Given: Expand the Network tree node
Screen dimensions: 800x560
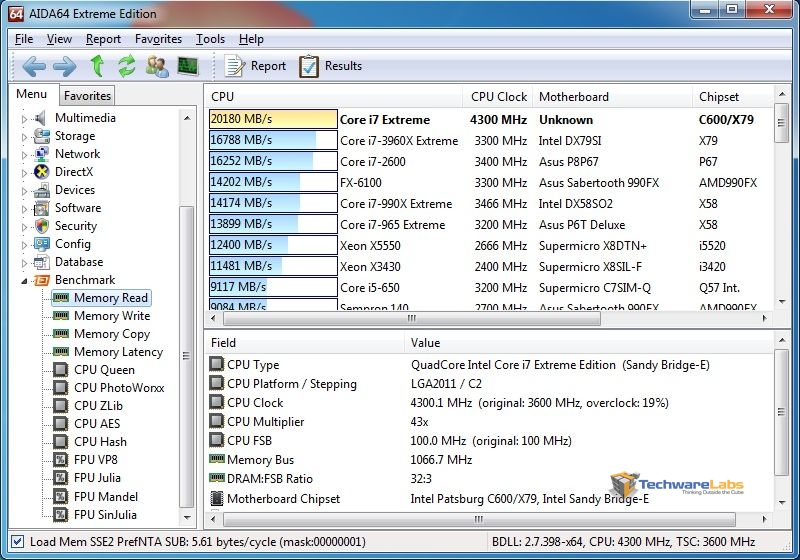Looking at the screenshot, I should pos(24,155).
